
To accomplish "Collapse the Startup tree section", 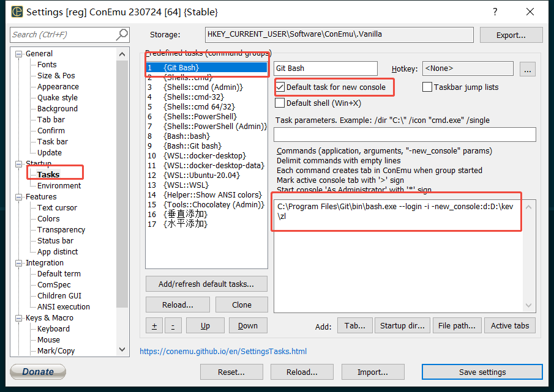I will (x=18, y=163).
